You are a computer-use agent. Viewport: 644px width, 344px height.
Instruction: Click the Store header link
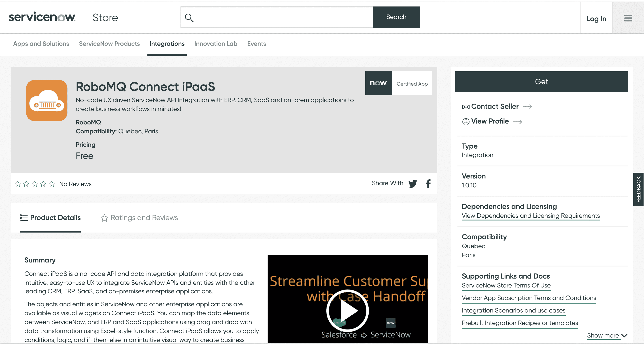pyautogui.click(x=105, y=17)
